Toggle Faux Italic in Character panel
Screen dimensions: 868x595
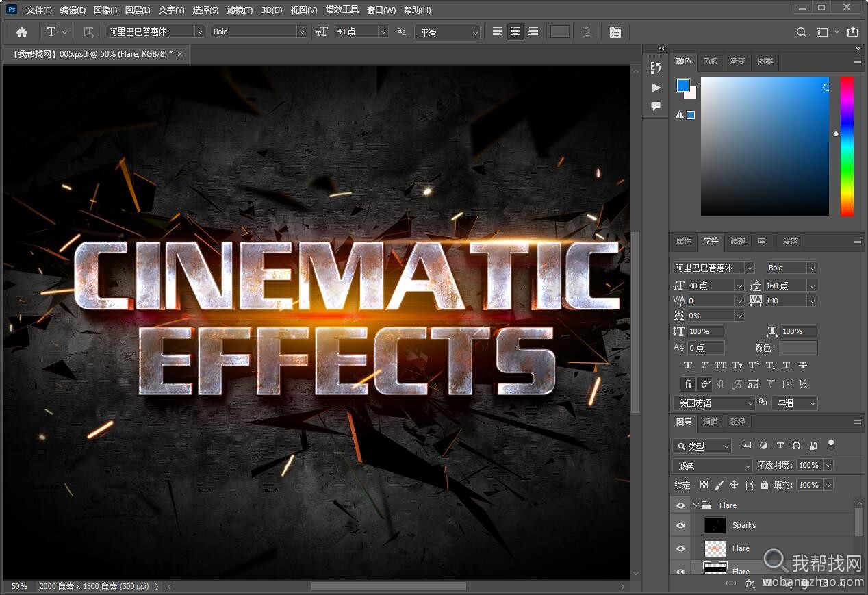click(x=704, y=365)
